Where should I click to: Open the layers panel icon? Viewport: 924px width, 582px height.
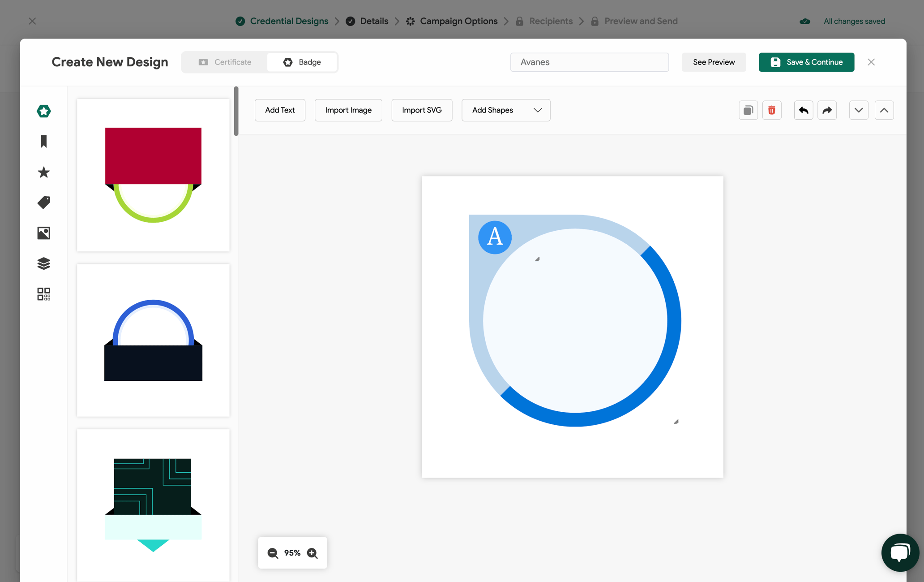click(x=43, y=263)
